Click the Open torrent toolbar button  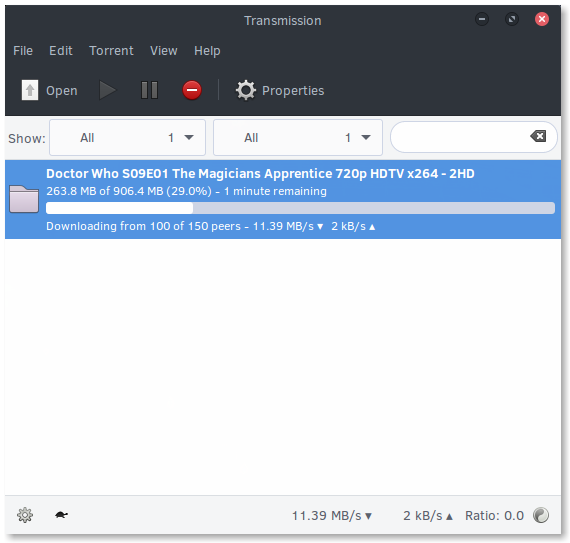coord(49,90)
